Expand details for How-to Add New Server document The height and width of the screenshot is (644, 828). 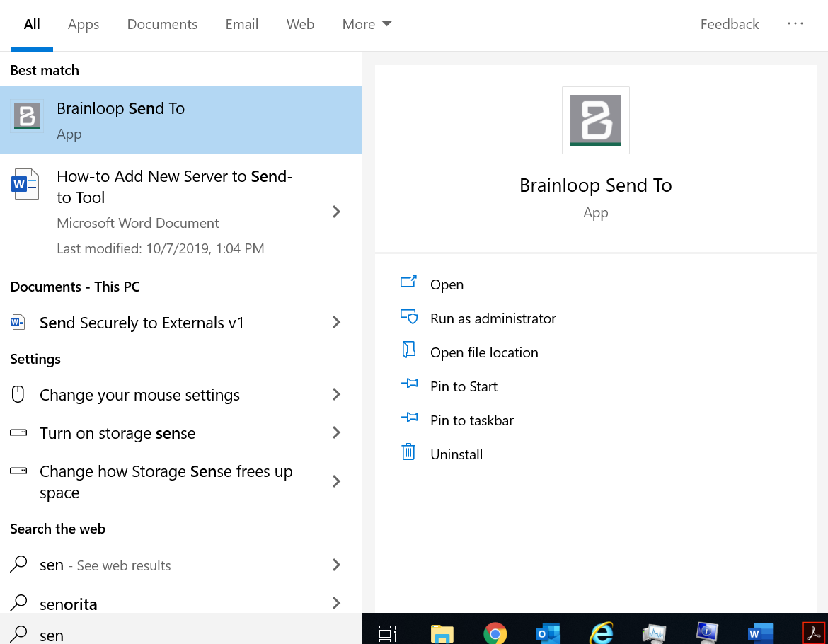(336, 212)
